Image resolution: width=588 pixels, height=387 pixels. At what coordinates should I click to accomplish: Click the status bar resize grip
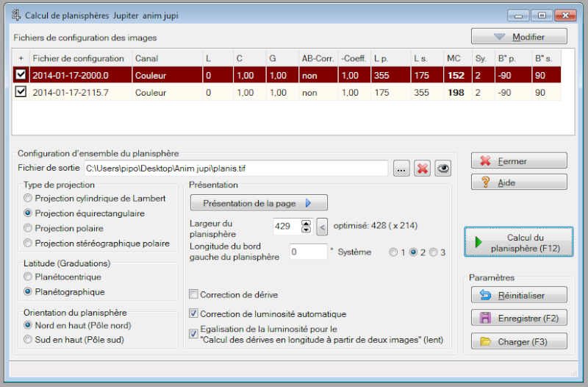(574, 373)
